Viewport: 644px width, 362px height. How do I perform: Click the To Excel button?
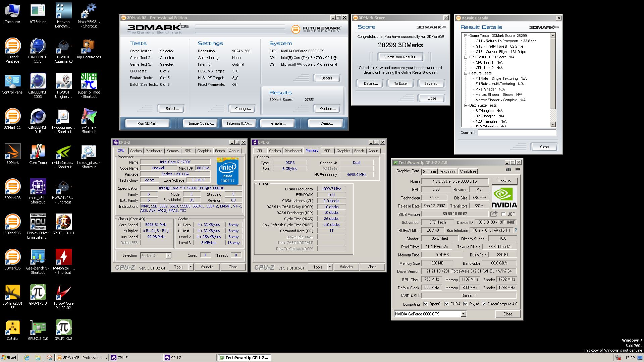click(400, 83)
